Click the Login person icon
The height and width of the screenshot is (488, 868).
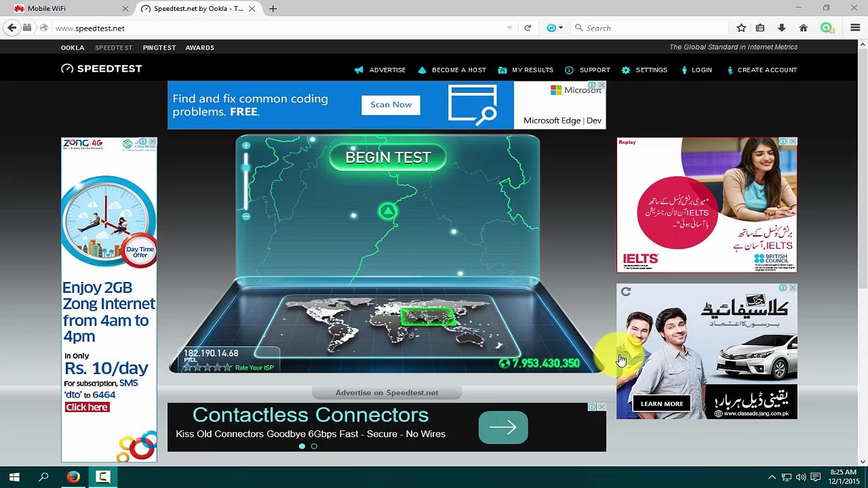point(684,70)
